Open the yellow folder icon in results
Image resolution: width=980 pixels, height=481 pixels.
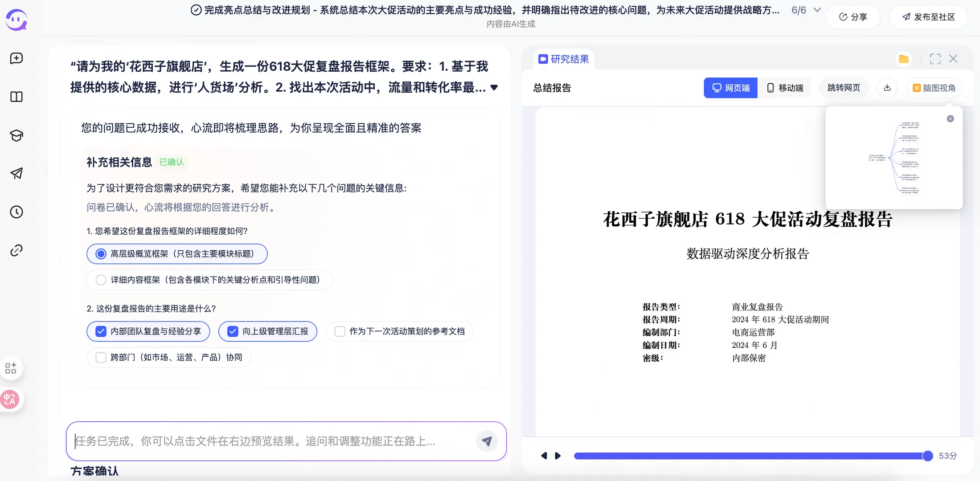tap(903, 59)
